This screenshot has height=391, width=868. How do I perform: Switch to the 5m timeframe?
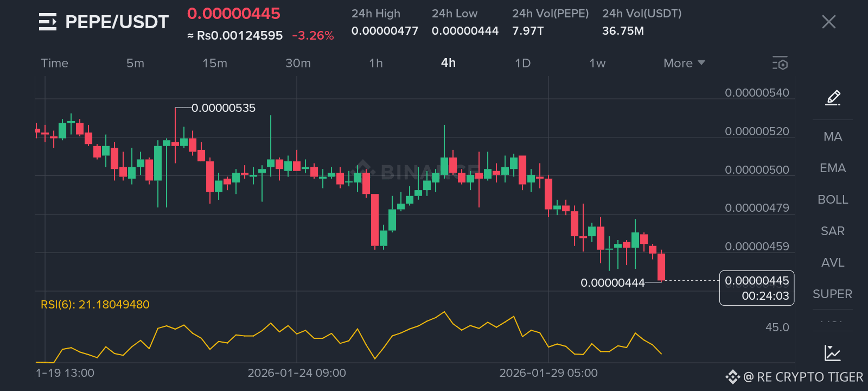pyautogui.click(x=135, y=63)
